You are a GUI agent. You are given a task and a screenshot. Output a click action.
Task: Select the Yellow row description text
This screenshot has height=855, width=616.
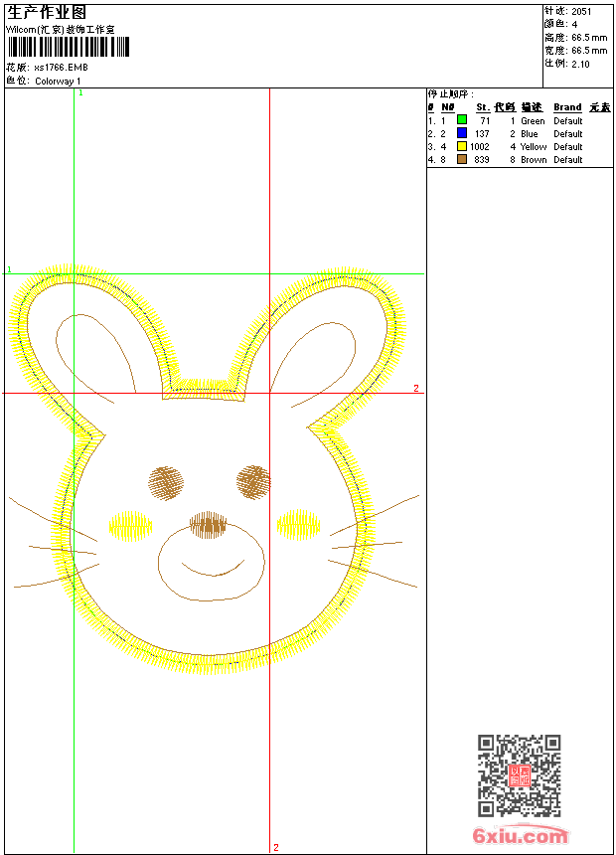(x=534, y=146)
